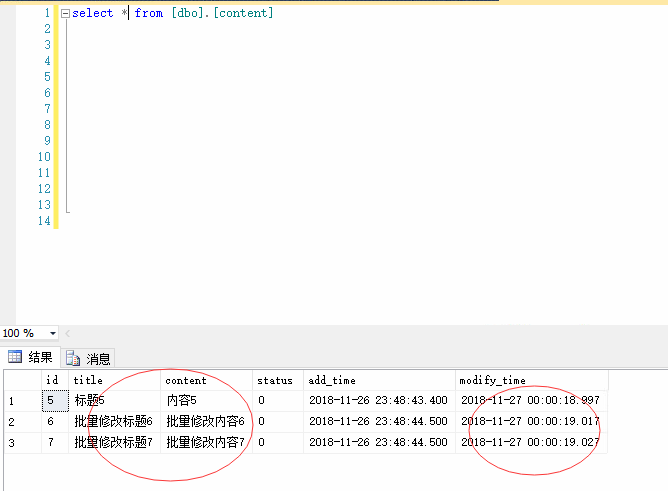The height and width of the screenshot is (491, 668).
Task: Select the add_time column header
Action: pos(380,380)
